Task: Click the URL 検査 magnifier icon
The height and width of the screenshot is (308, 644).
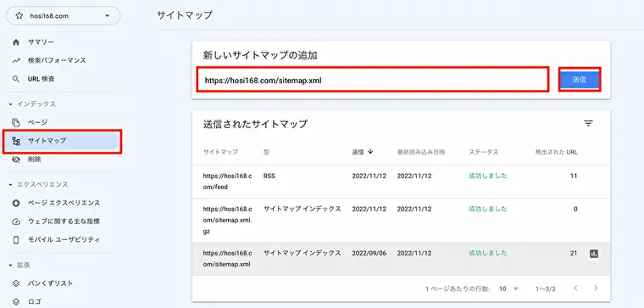Action: [x=16, y=79]
